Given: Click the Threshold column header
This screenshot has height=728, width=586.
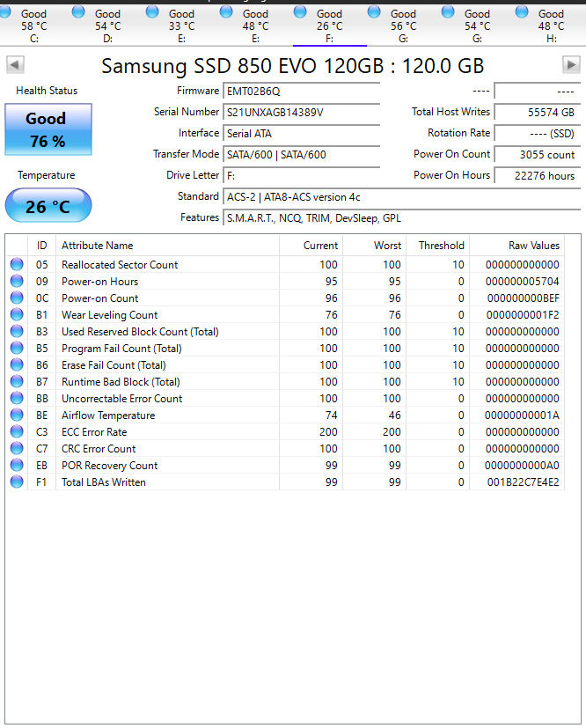Looking at the screenshot, I should pyautogui.click(x=437, y=245).
